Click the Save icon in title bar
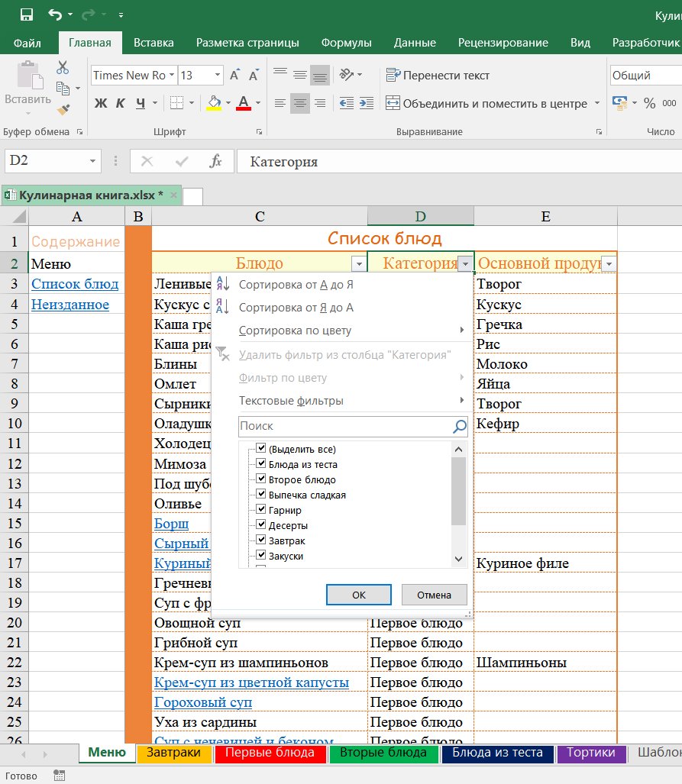 tap(27, 15)
